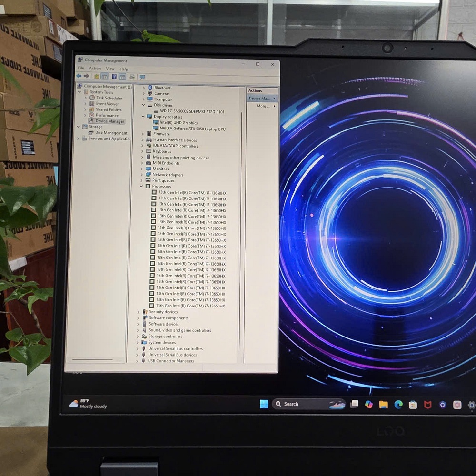This screenshot has width=476, height=476.
Task: Select Disk Management under Storage
Action: coord(111,133)
